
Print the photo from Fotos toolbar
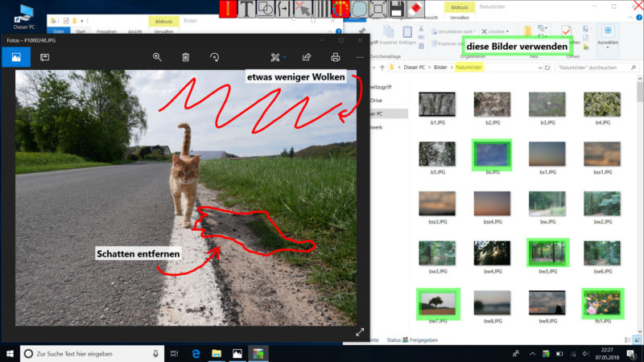(x=335, y=57)
